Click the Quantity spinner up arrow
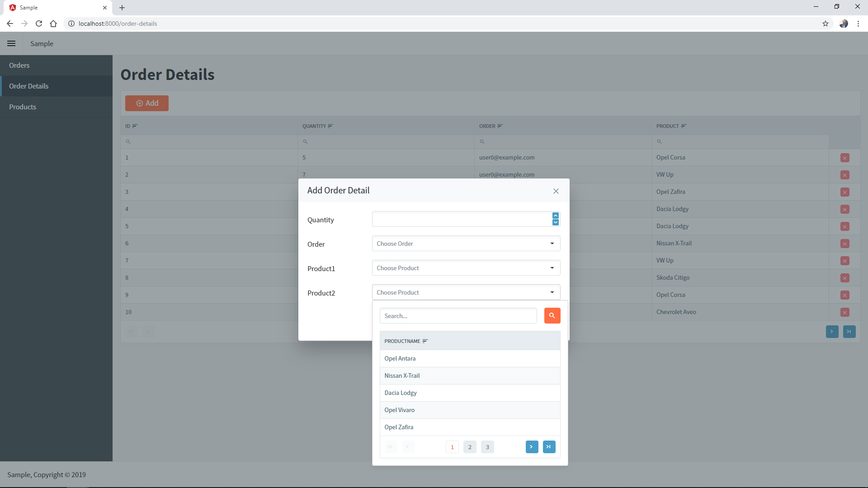This screenshot has width=868, height=488. point(555,216)
